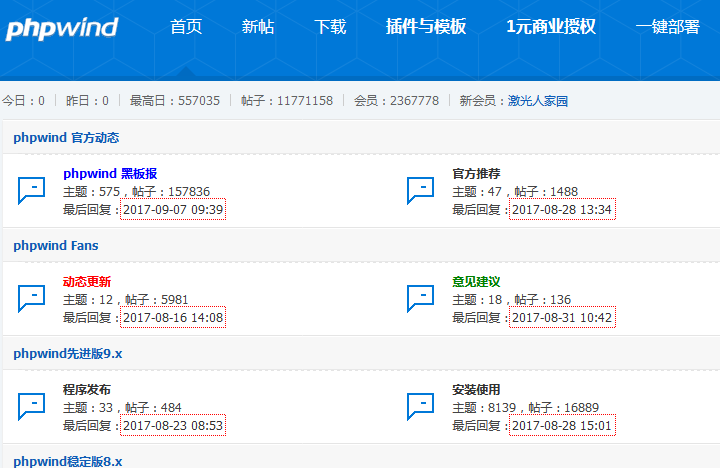Click the chat bubble icon beside 意见建议
Viewport: 720px width, 468px height.
pos(420,298)
